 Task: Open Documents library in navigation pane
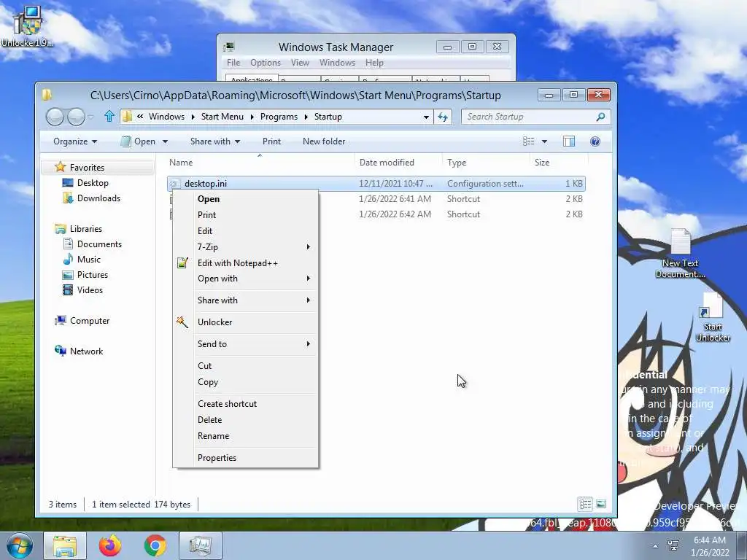(x=99, y=244)
